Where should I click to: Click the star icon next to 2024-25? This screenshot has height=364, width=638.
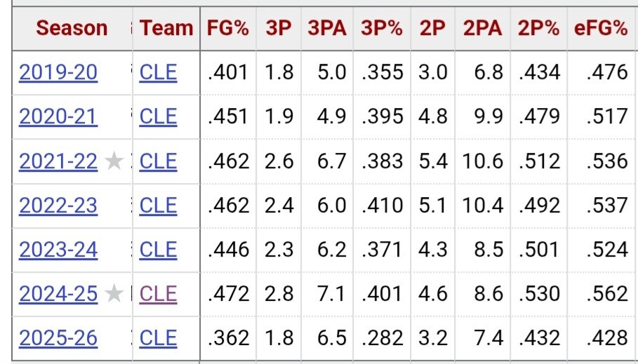pyautogui.click(x=114, y=294)
